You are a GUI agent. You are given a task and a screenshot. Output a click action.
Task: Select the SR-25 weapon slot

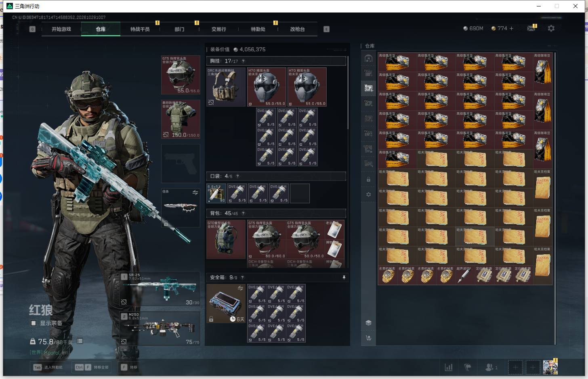tap(160, 289)
